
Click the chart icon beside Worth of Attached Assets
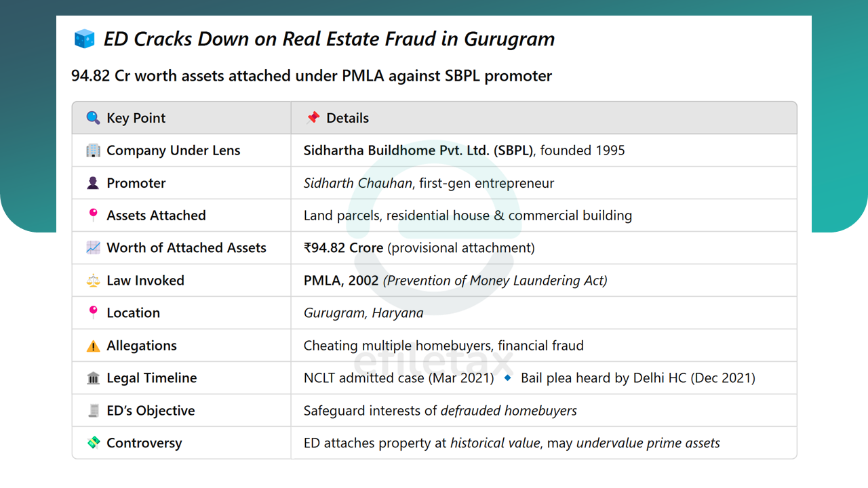pyautogui.click(x=93, y=248)
